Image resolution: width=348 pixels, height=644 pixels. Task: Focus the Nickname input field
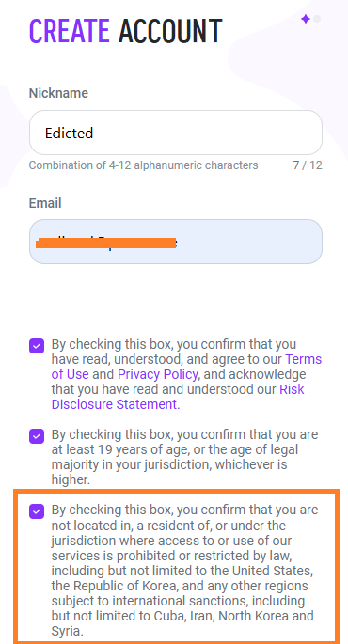coord(176,133)
